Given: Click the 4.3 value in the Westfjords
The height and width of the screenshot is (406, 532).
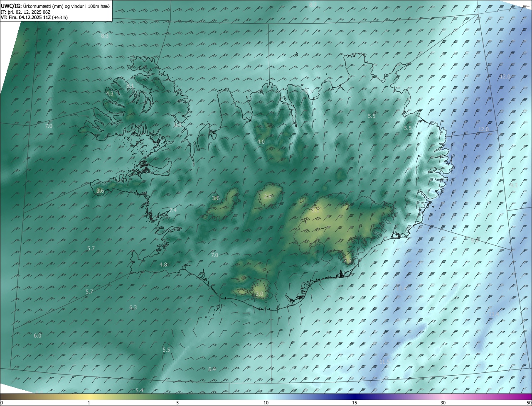Looking at the screenshot, I should click(109, 94).
